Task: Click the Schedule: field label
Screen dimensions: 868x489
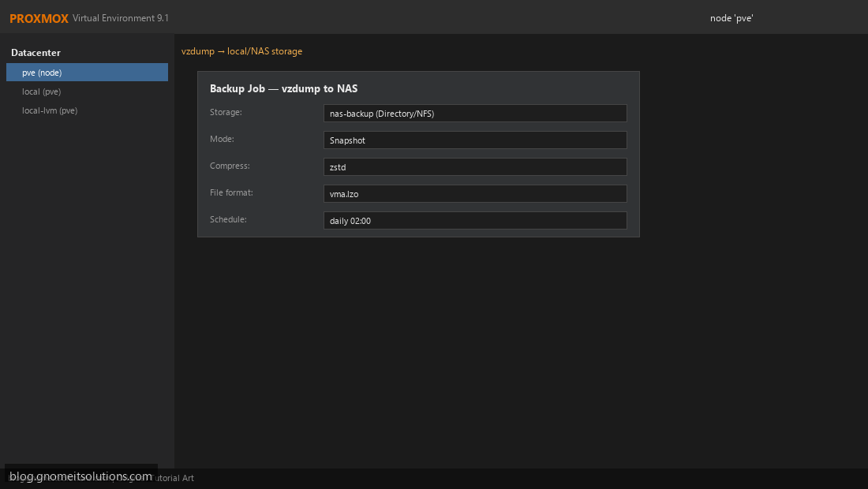Action: point(228,219)
